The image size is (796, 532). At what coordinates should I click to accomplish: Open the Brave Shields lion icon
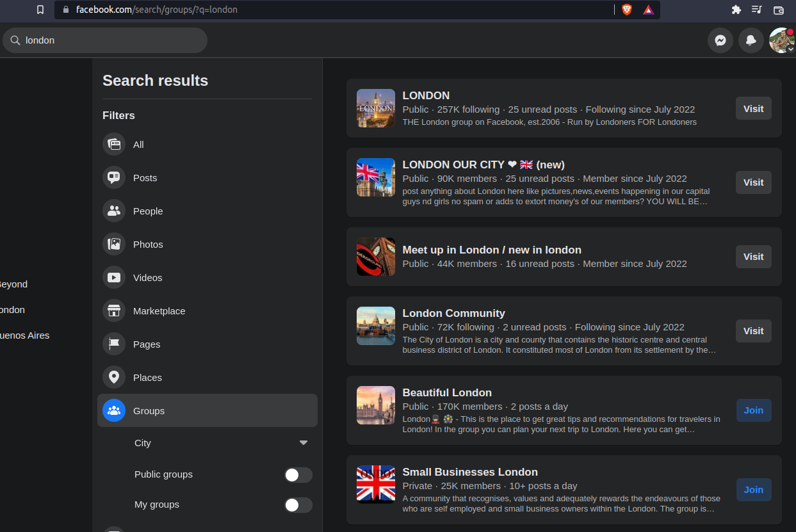626,10
